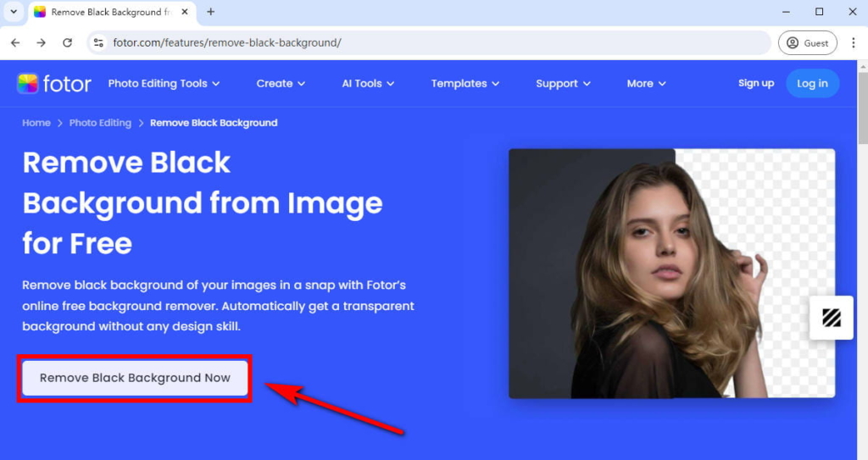Click the woman background-removal preview image
The image size is (868, 460).
point(671,274)
